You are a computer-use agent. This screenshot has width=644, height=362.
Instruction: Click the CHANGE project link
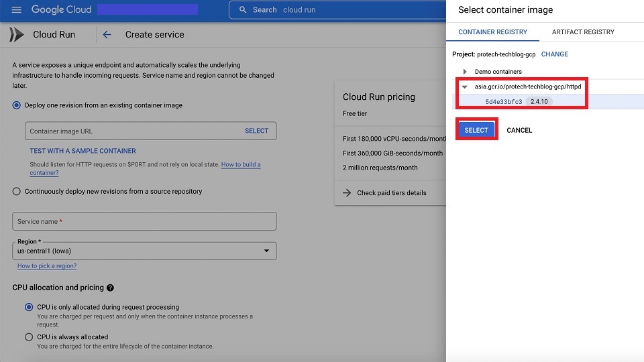(554, 54)
